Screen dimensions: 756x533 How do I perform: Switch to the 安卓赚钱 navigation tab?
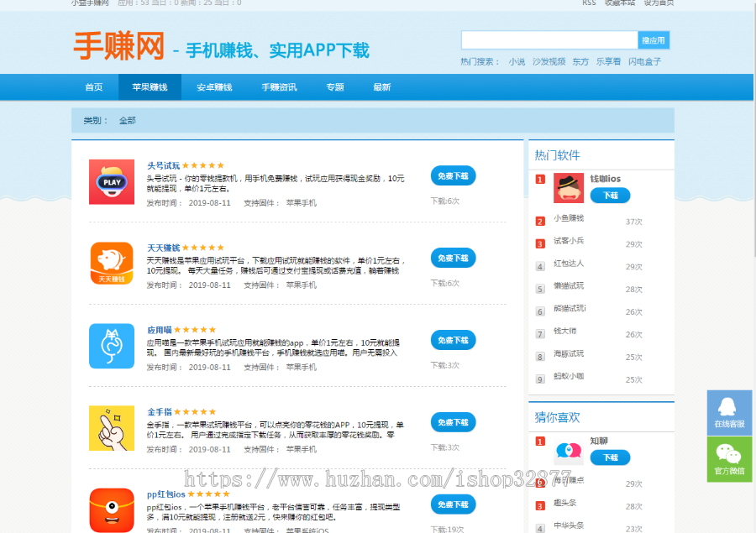click(x=214, y=87)
